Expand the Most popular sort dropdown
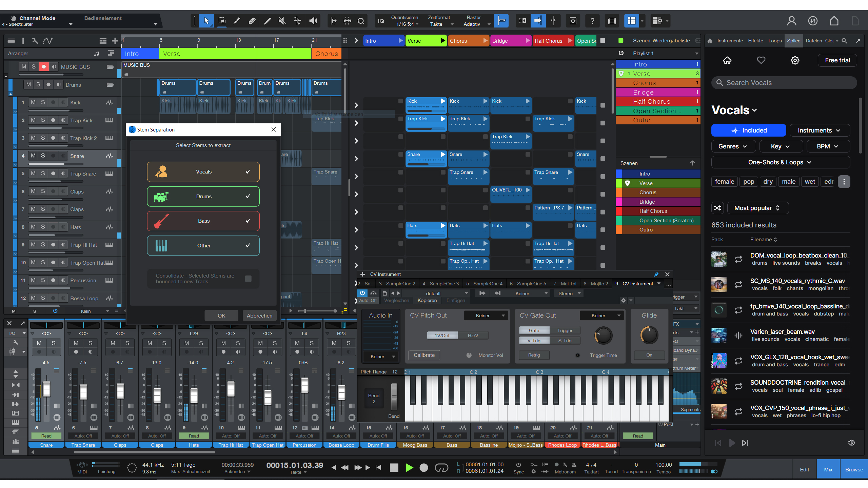The height and width of the screenshot is (488, 868). (x=758, y=208)
